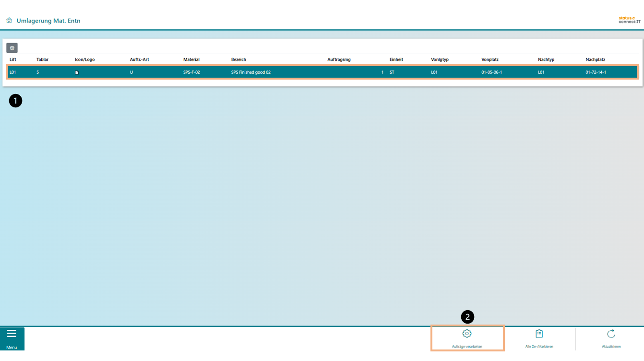The image size is (644, 361).
Task: Open the hamburger Menu button
Action: (12, 338)
